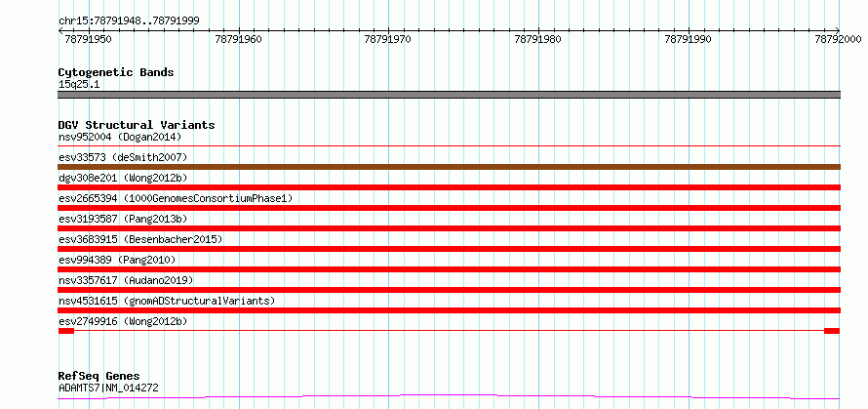Viewport: 868px width, 409px height.
Task: Select variant label esv33573 (deSmith2007)
Action: coord(123,157)
